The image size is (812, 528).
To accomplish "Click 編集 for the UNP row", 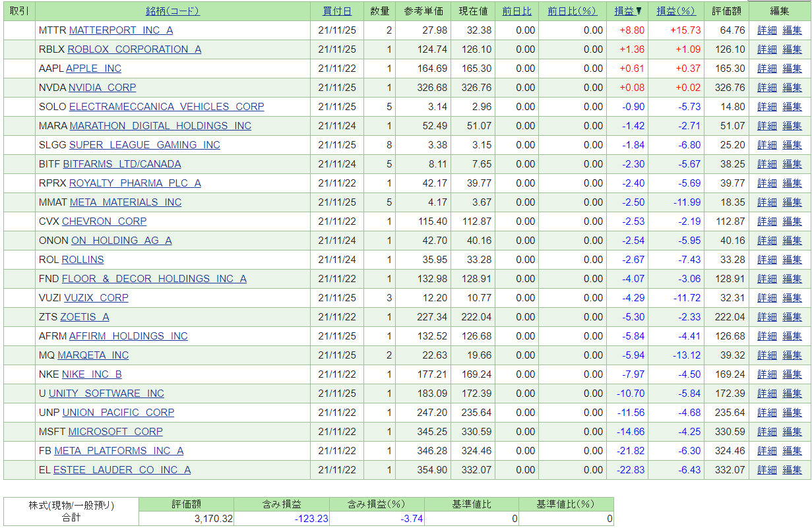I will tap(792, 413).
